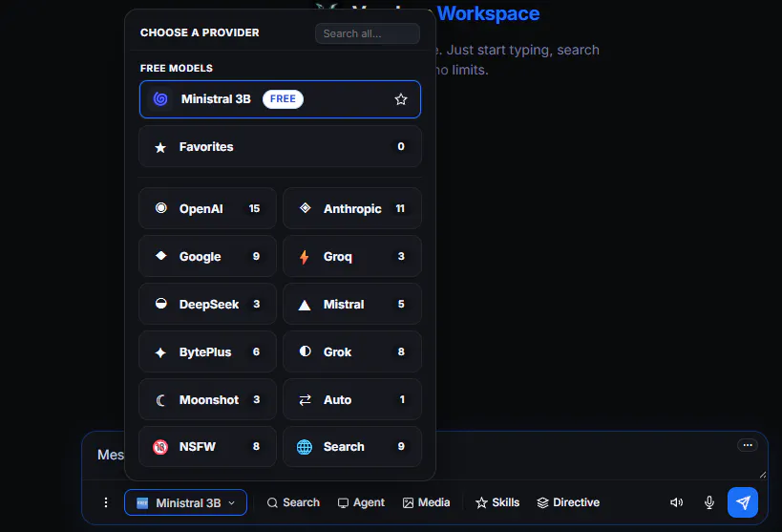The width and height of the screenshot is (782, 532).
Task: Choose the DeepSeek provider
Action: click(207, 304)
